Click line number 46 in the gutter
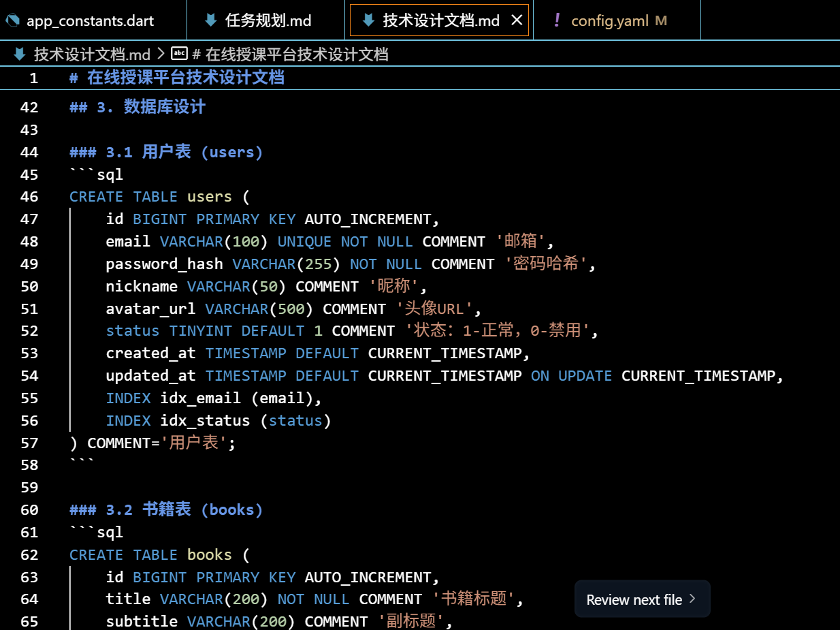The height and width of the screenshot is (630, 840). coord(30,197)
